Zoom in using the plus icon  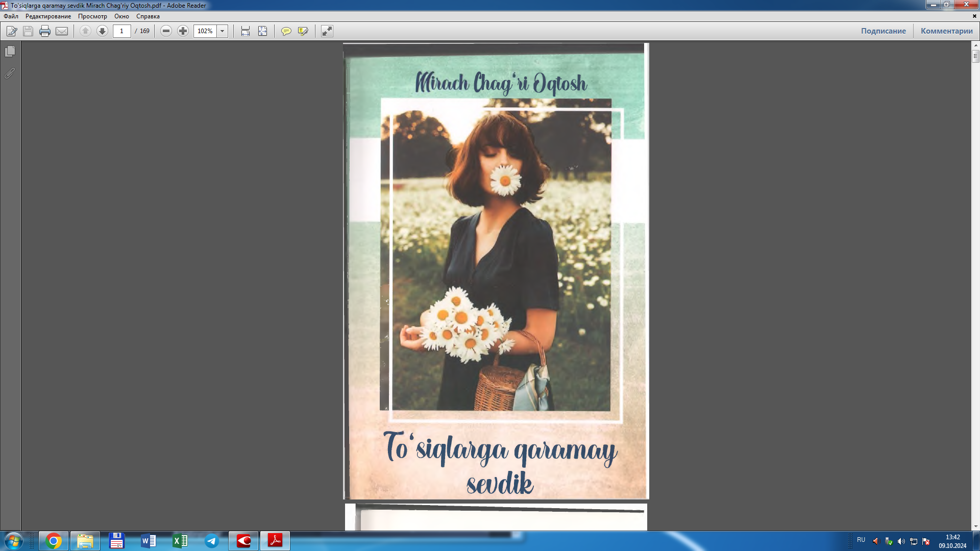(x=183, y=31)
